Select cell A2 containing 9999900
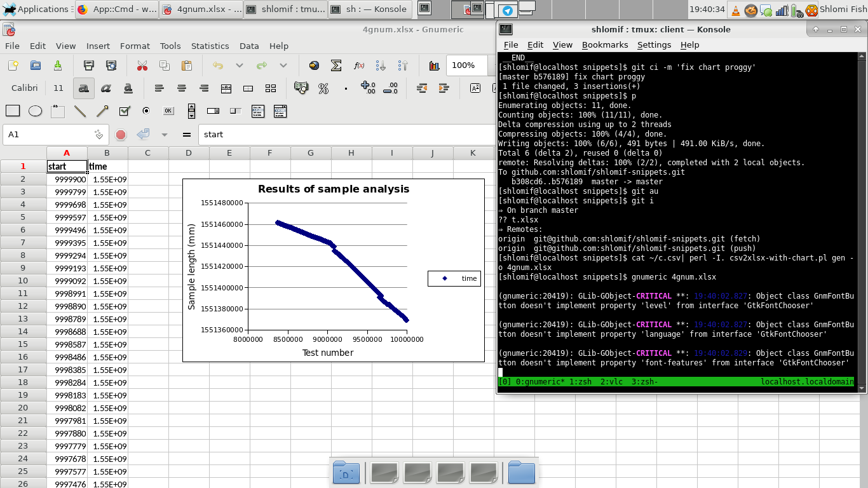The height and width of the screenshot is (488, 868). coord(67,179)
